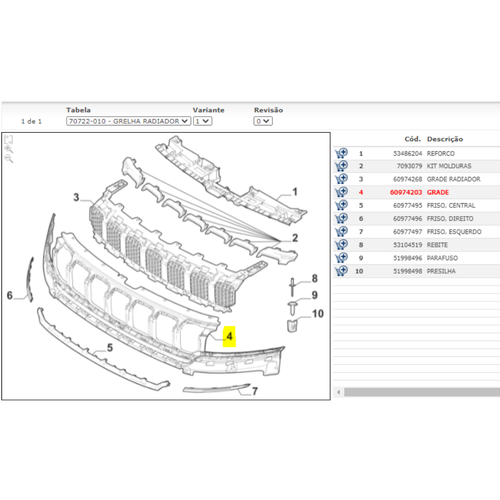Click part code 53486204

(407, 153)
